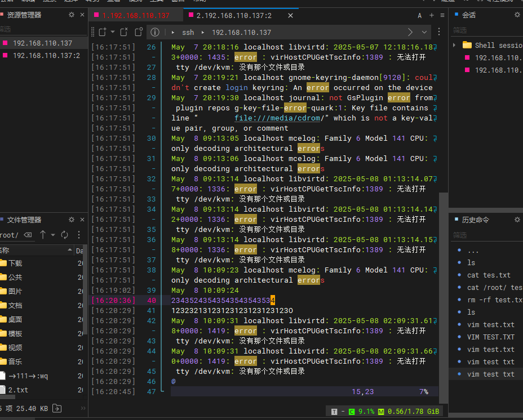523x420 pixels.
Task: Select history command 'vim test.txt' above VIM TEST.TXT
Action: [491, 325]
